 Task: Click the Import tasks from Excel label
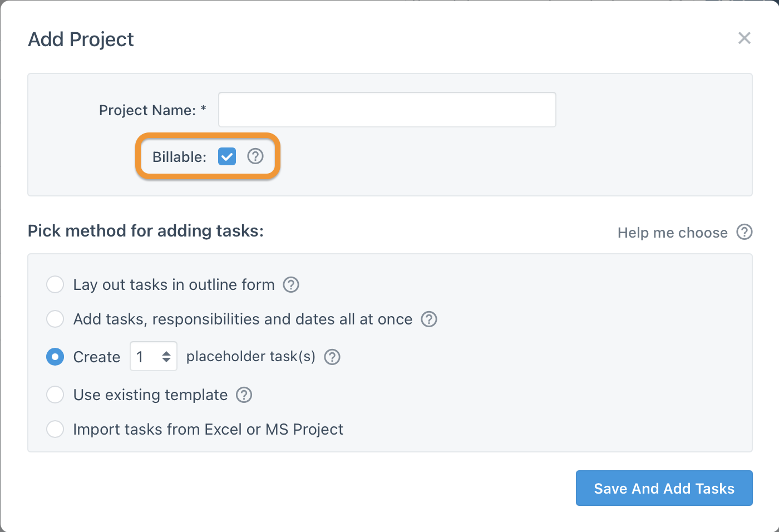(x=208, y=430)
